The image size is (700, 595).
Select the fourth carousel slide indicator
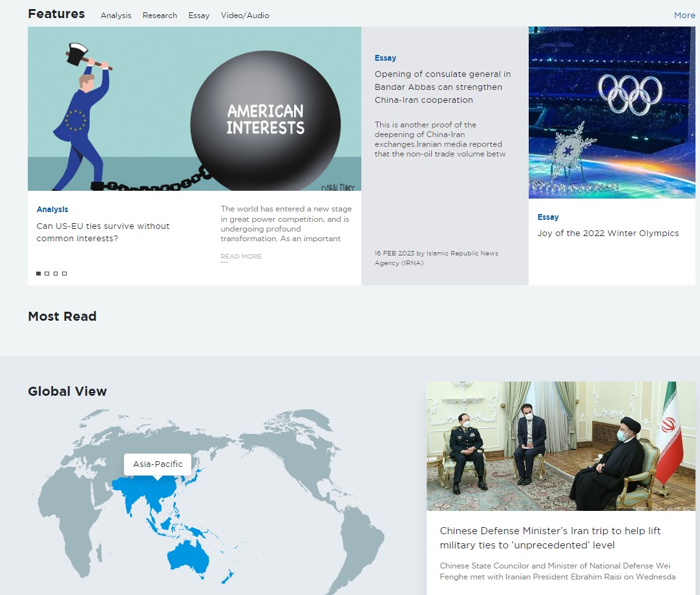tap(64, 274)
